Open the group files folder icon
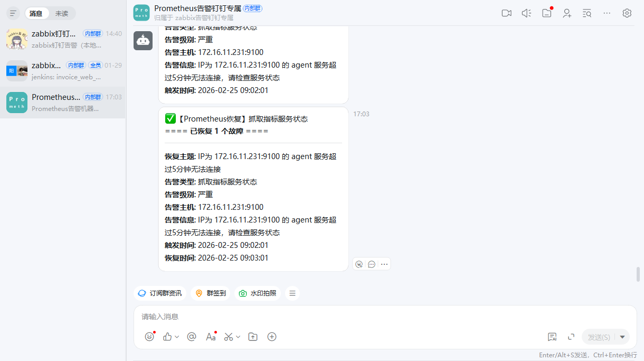The image size is (644, 361). tap(547, 13)
